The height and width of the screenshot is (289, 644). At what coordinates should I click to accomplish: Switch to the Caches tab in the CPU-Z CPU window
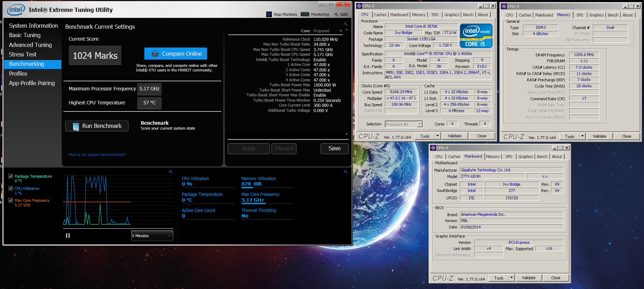[x=380, y=15]
